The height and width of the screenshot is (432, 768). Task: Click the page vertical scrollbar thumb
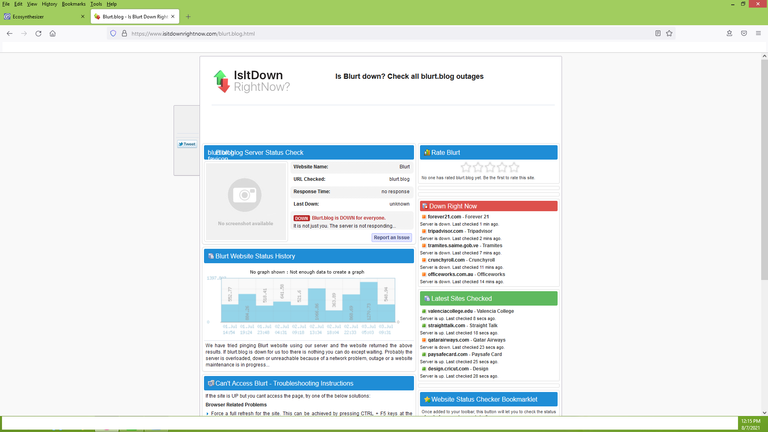(x=764, y=170)
